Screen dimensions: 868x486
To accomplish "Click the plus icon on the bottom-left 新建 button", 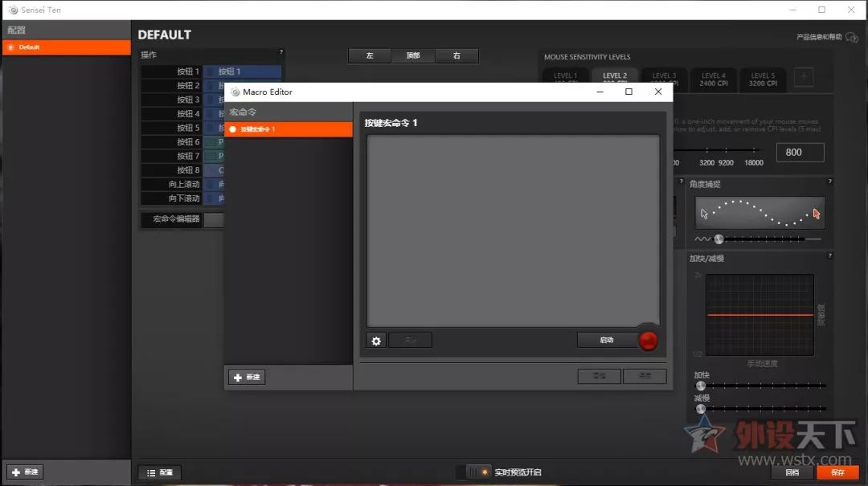I will click(16, 472).
